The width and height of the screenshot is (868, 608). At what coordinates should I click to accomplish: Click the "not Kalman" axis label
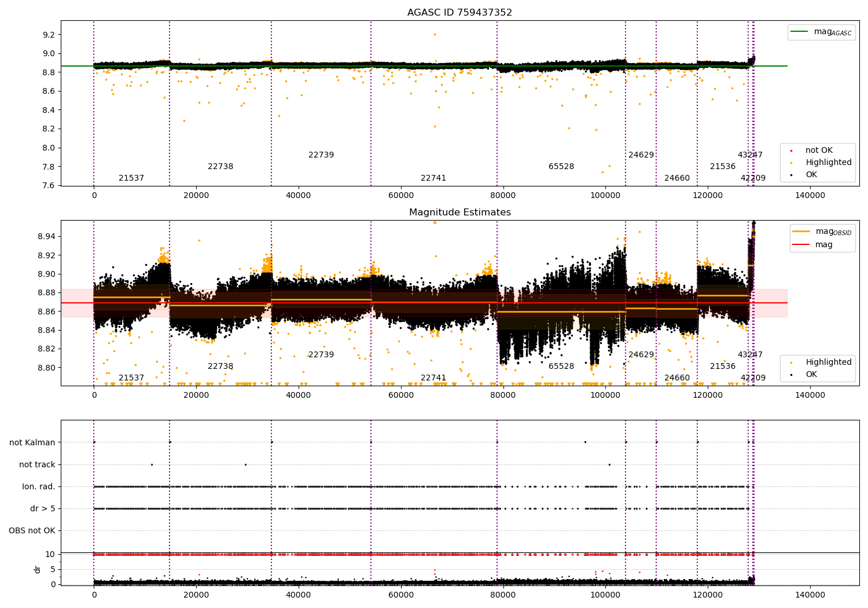click(x=32, y=442)
